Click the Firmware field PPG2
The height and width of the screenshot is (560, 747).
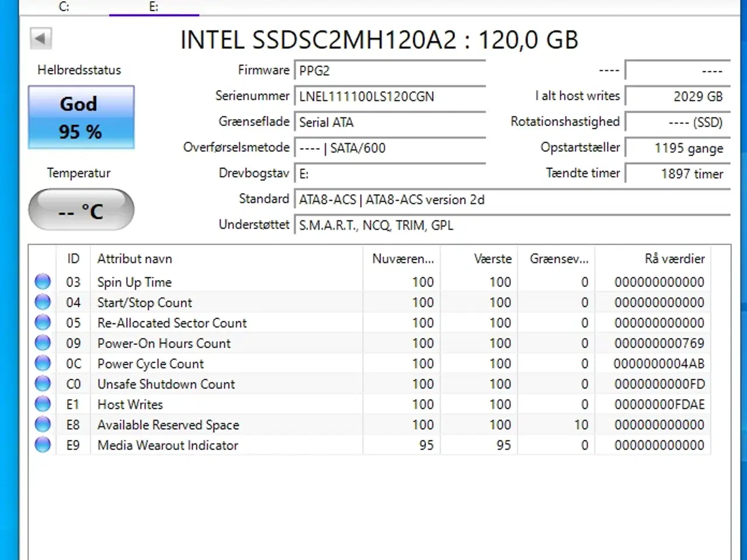coord(390,71)
